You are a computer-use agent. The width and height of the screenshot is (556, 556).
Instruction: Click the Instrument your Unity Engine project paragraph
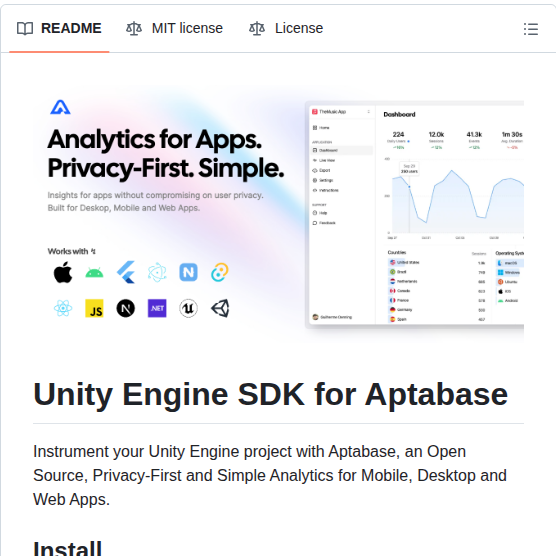270,476
